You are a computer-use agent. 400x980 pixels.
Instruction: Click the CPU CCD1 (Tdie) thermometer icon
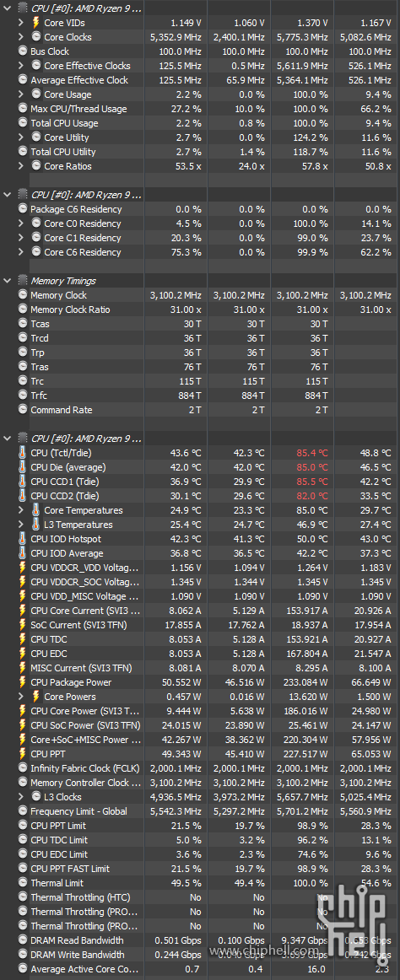[x=23, y=482]
